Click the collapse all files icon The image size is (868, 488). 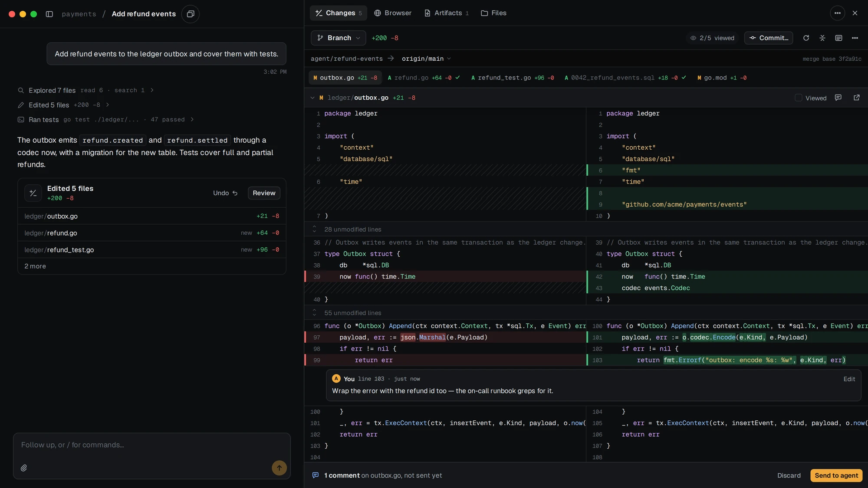pyautogui.click(x=822, y=38)
